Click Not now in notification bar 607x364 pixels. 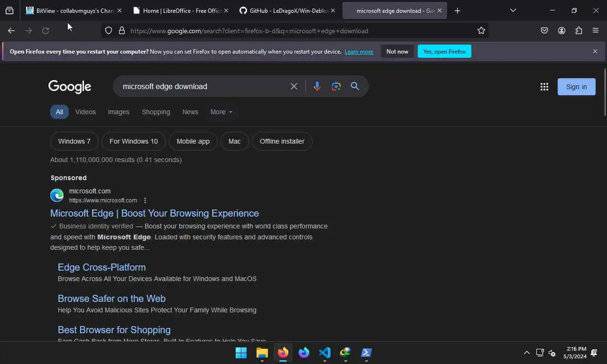pyautogui.click(x=397, y=51)
